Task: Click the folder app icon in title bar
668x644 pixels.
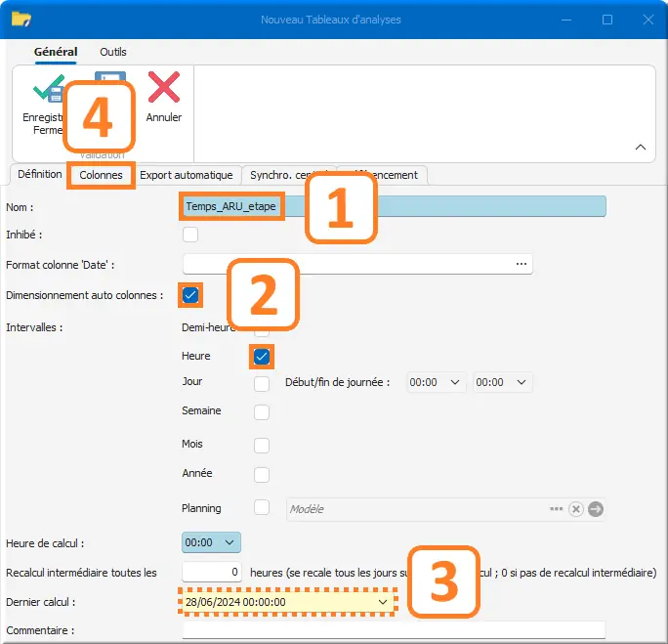Action: (21, 20)
